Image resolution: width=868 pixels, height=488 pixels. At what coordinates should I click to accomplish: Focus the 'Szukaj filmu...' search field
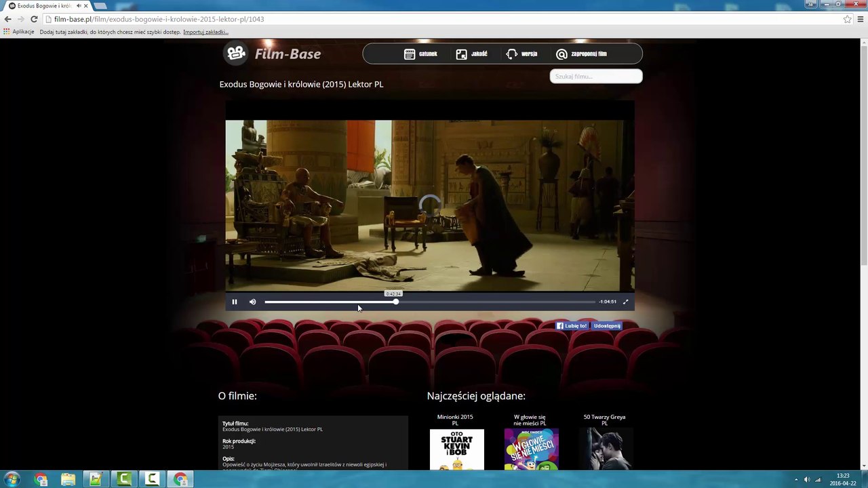(x=596, y=76)
